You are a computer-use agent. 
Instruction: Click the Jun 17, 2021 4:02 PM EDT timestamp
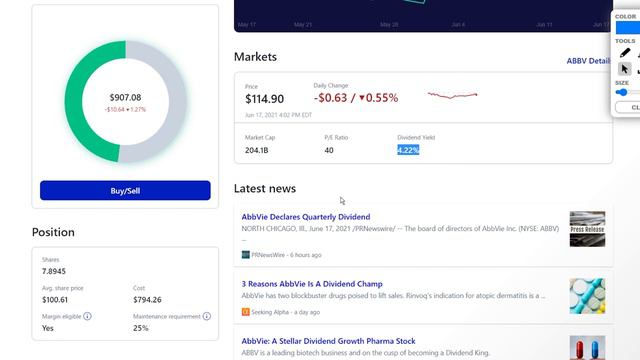tap(278, 115)
